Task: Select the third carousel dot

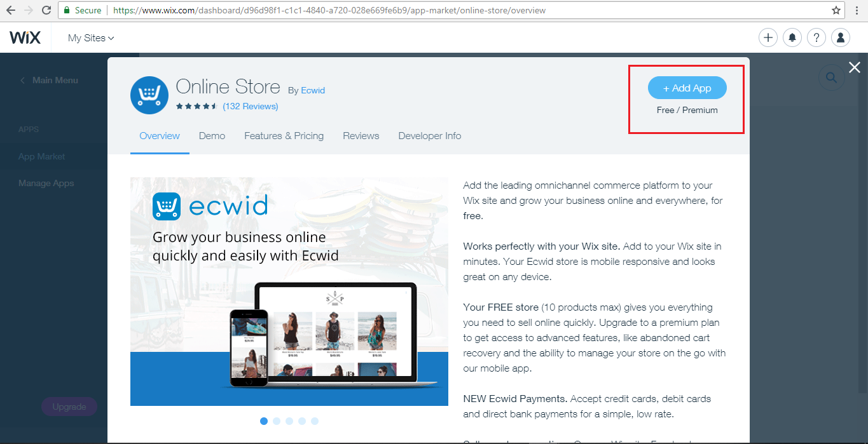Action: point(289,421)
